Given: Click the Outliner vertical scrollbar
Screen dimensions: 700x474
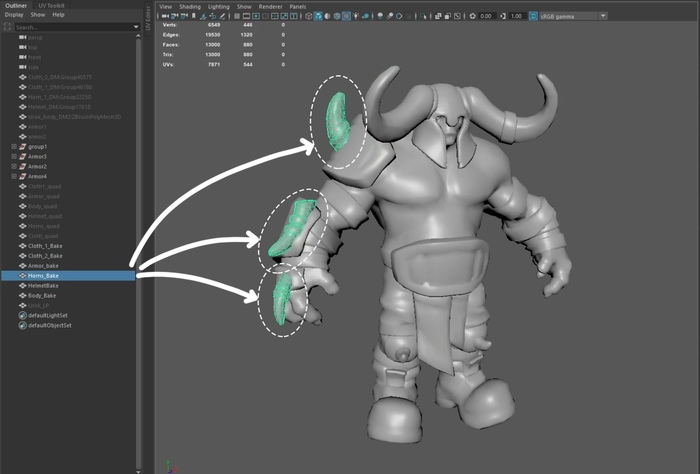Looking at the screenshot, I should tap(138, 252).
